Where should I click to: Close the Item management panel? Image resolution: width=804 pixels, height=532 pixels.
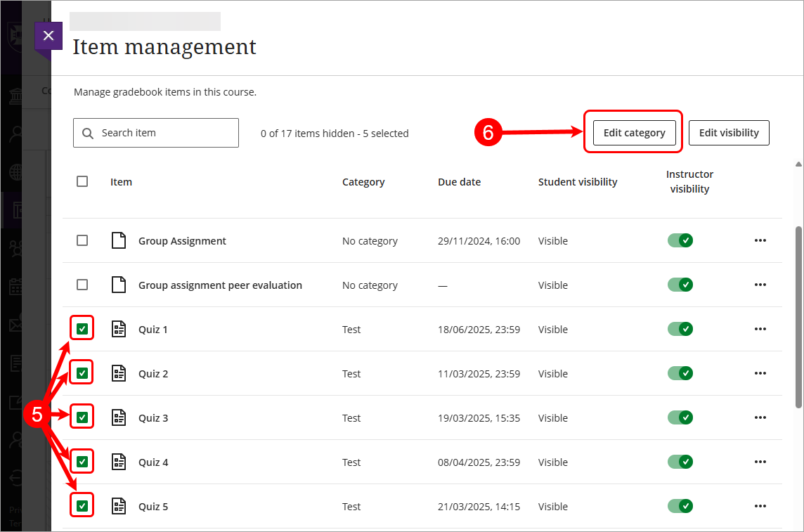pos(48,35)
